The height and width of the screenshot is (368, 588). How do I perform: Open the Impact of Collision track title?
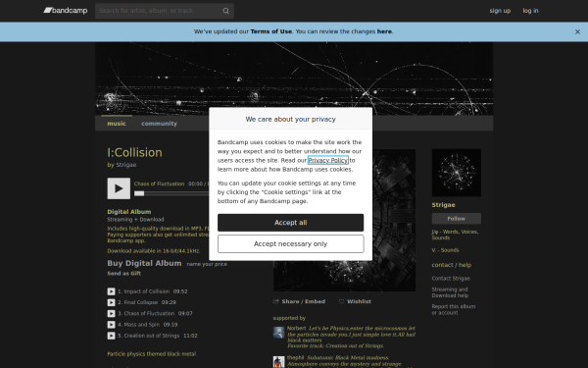click(147, 291)
